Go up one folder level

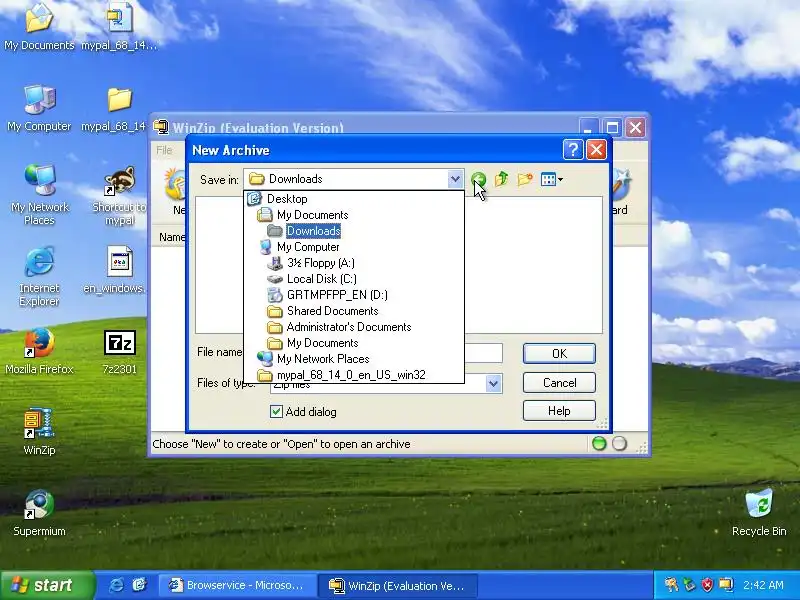coord(502,179)
